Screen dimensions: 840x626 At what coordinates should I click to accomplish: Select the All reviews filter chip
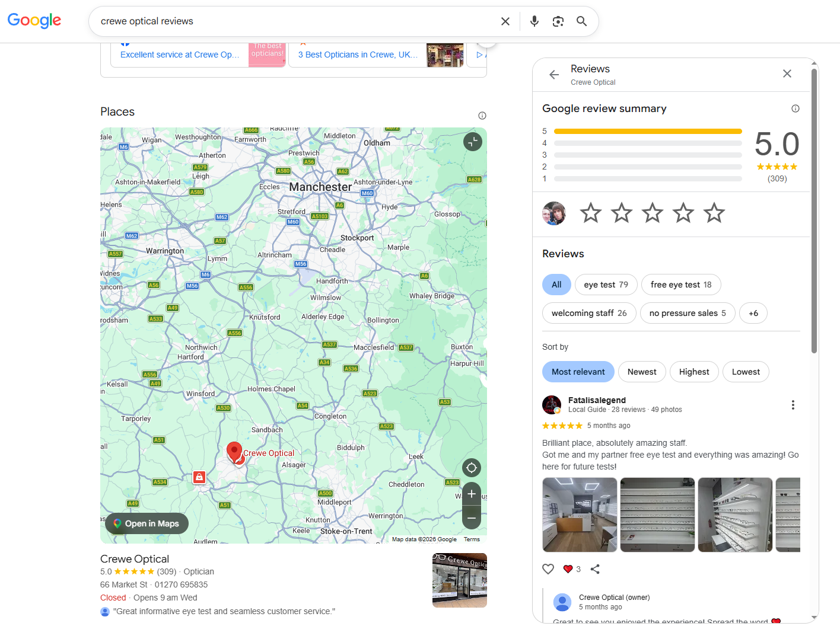point(556,285)
